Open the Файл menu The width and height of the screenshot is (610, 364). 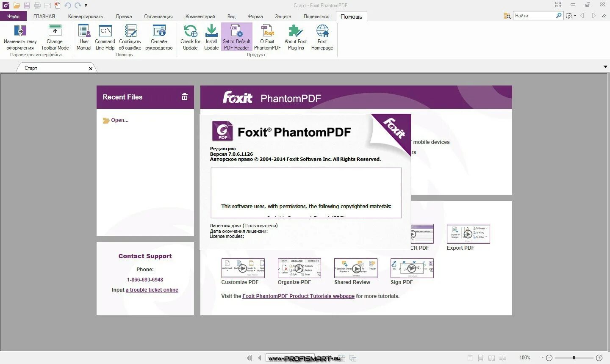(x=13, y=17)
